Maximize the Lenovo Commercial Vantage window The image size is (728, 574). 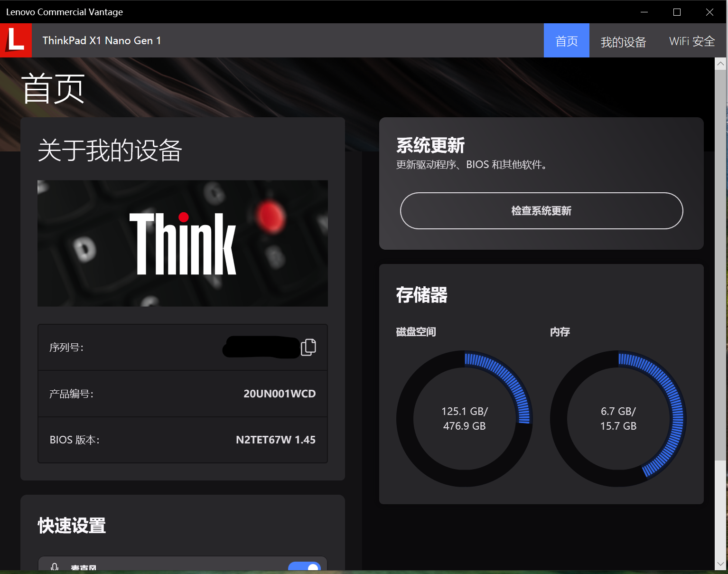(x=677, y=12)
